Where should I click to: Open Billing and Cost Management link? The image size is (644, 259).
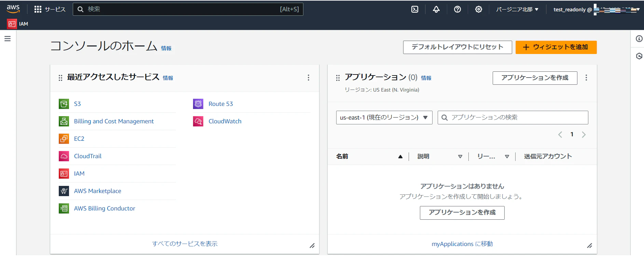click(114, 121)
